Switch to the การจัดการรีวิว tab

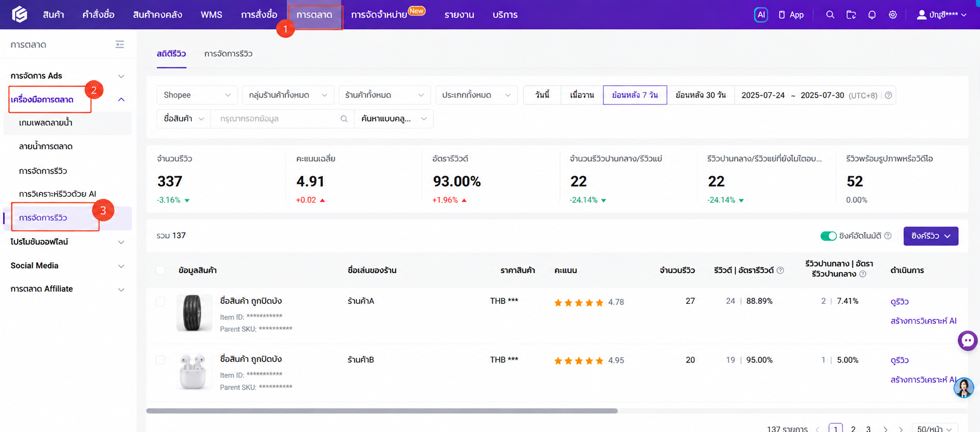pos(228,53)
